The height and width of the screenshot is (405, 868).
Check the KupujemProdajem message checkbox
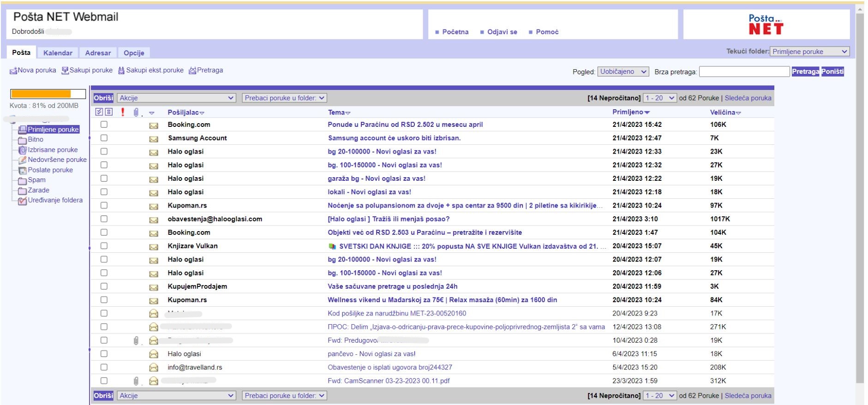tap(104, 286)
